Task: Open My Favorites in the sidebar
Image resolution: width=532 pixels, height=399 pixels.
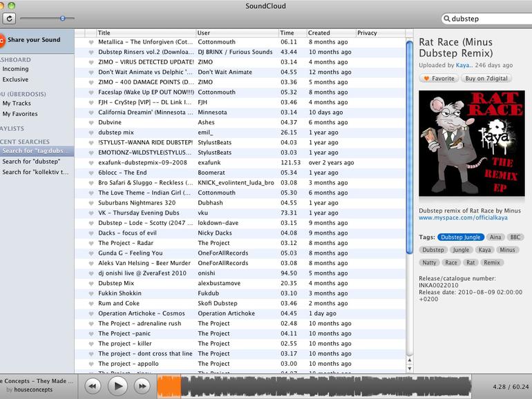Action: [20, 114]
